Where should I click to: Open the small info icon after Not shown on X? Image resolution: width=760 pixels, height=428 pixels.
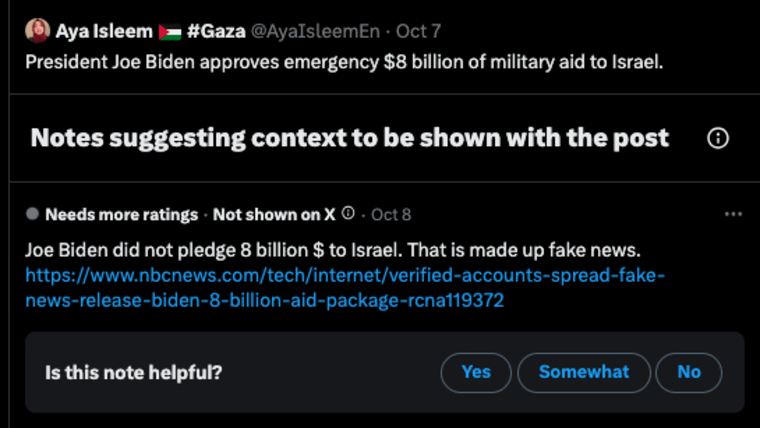pos(348,213)
